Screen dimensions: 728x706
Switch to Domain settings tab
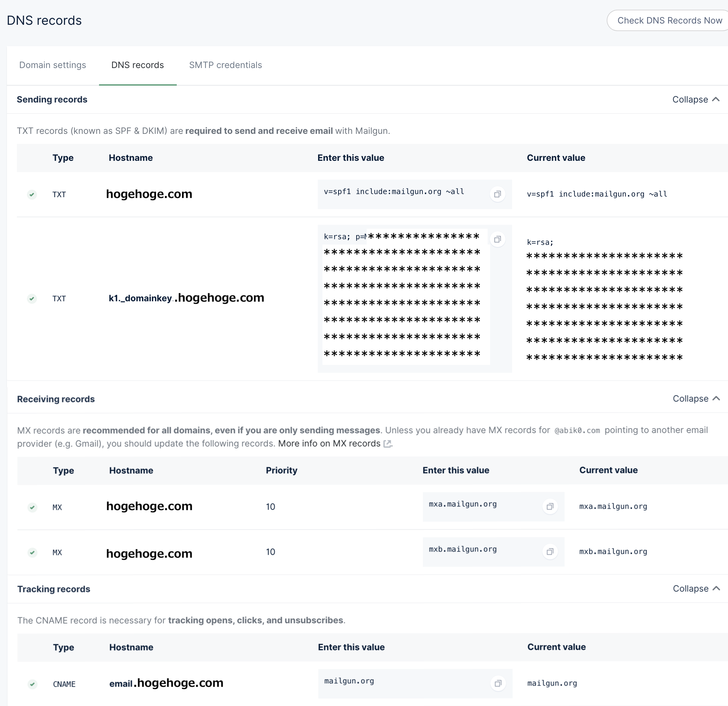coord(53,65)
